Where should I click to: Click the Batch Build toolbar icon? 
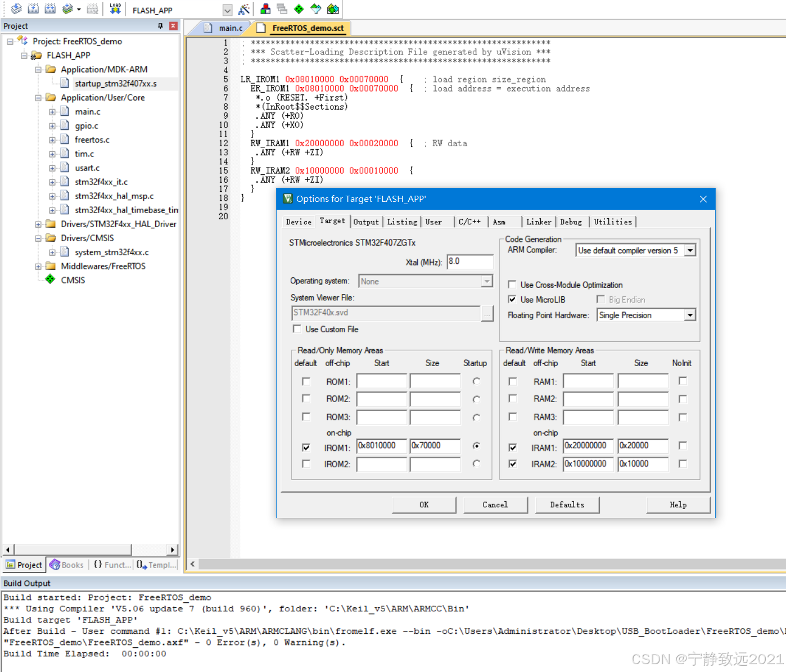pyautogui.click(x=67, y=8)
